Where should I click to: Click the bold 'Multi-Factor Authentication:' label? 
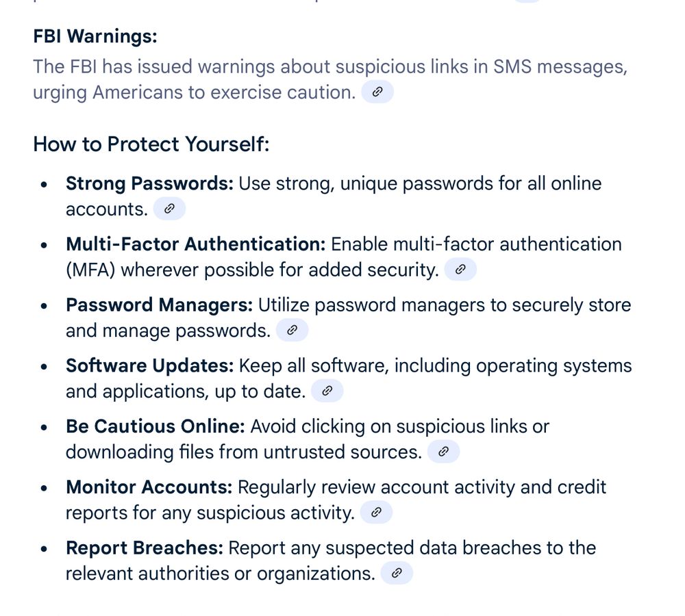tap(196, 244)
